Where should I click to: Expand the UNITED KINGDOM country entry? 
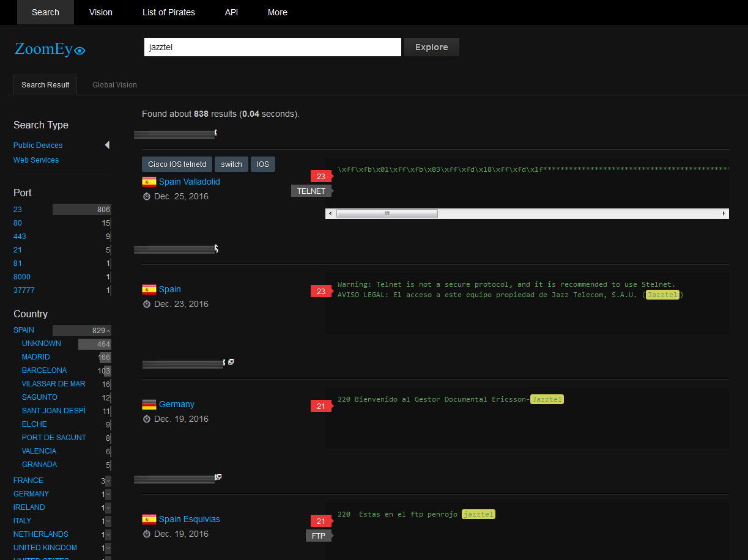coord(108,548)
